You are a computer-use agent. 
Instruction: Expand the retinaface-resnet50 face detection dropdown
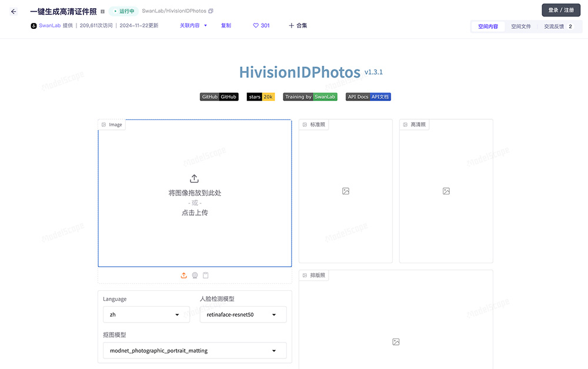243,314
